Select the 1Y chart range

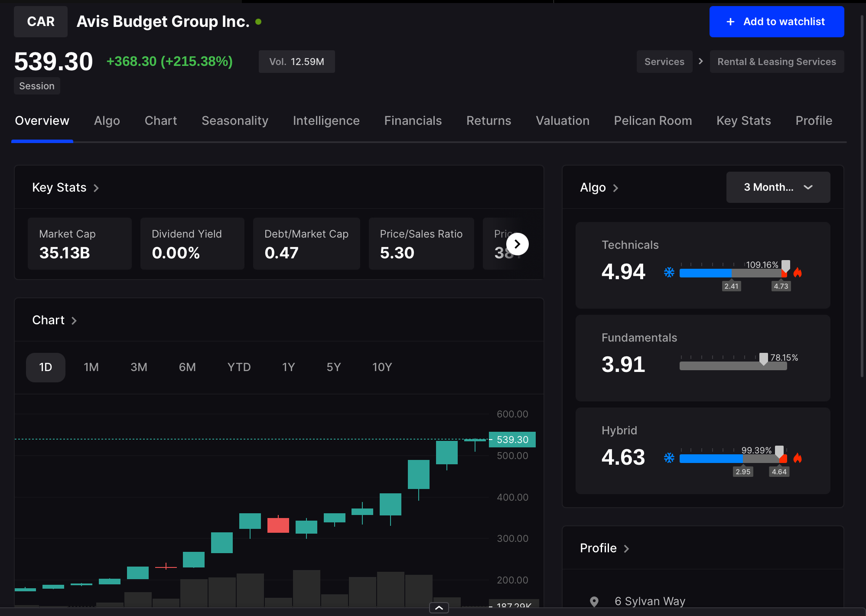(288, 367)
